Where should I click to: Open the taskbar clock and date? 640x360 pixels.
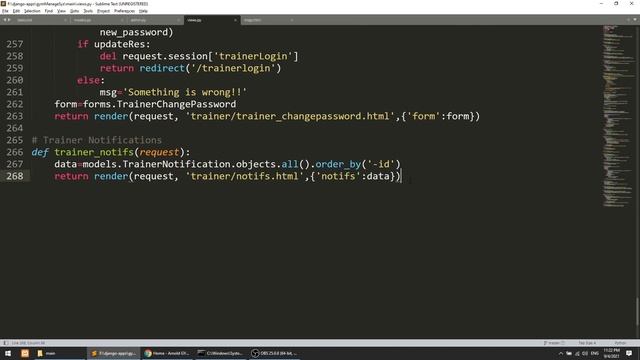click(611, 353)
